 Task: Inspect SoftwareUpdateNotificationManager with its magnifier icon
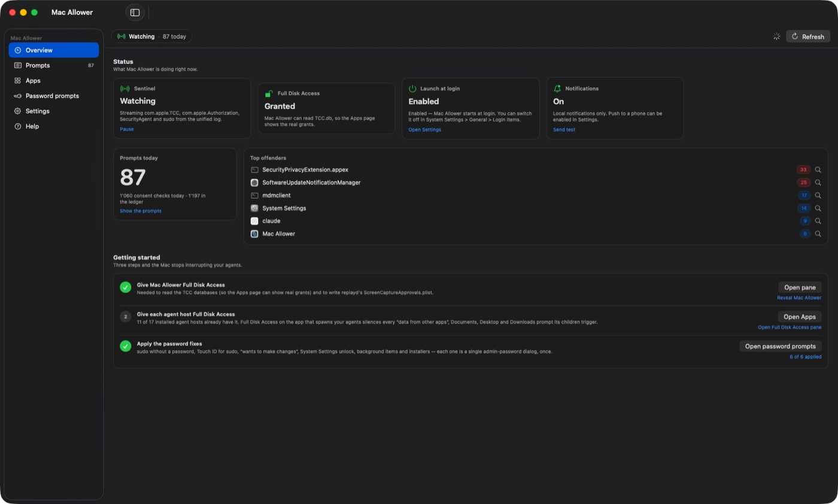pos(818,183)
